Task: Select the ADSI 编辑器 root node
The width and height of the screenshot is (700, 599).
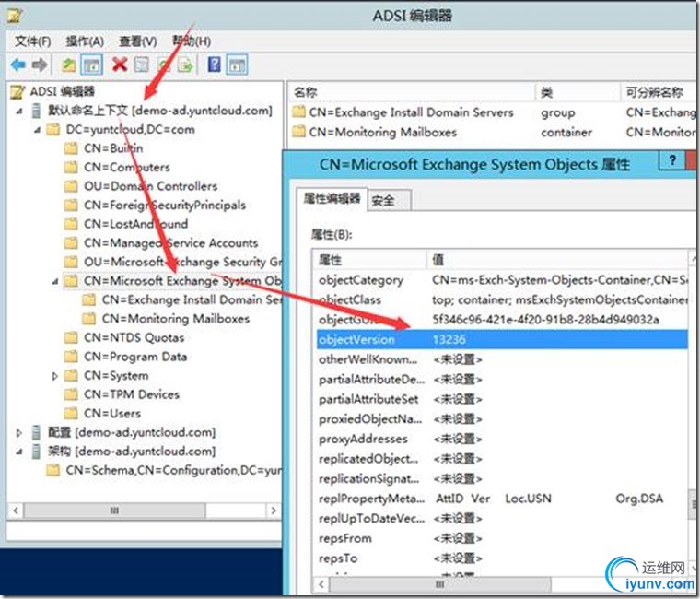Action: [x=62, y=91]
